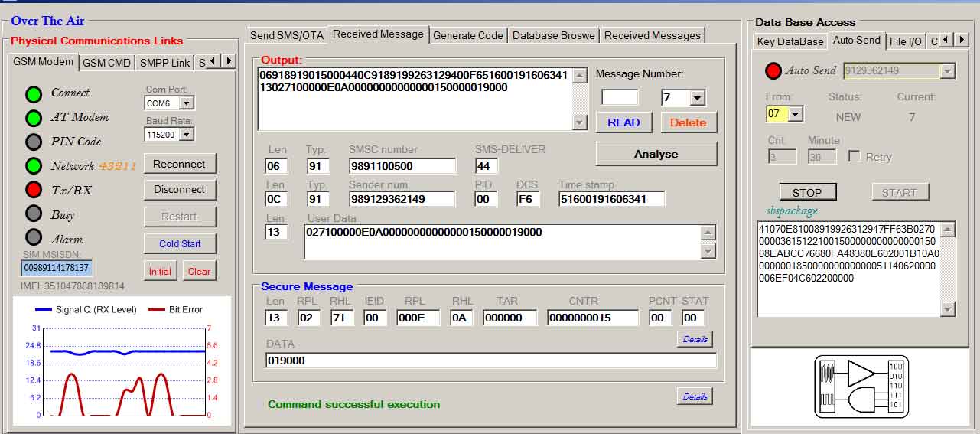980x434 pixels.
Task: Open the Received Messages tab
Action: (x=653, y=35)
